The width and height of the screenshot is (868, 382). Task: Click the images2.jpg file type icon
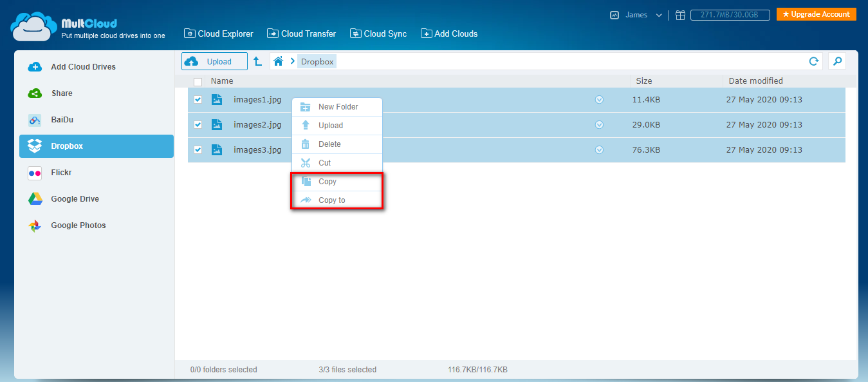(x=217, y=125)
